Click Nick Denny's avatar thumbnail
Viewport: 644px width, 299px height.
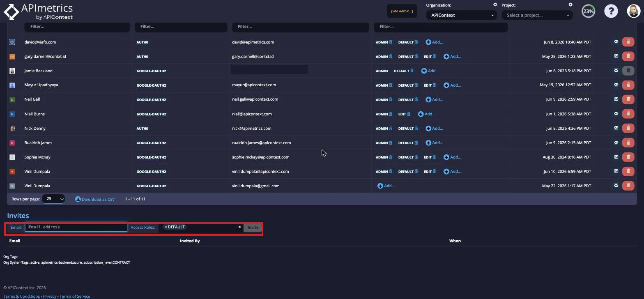pos(12,128)
